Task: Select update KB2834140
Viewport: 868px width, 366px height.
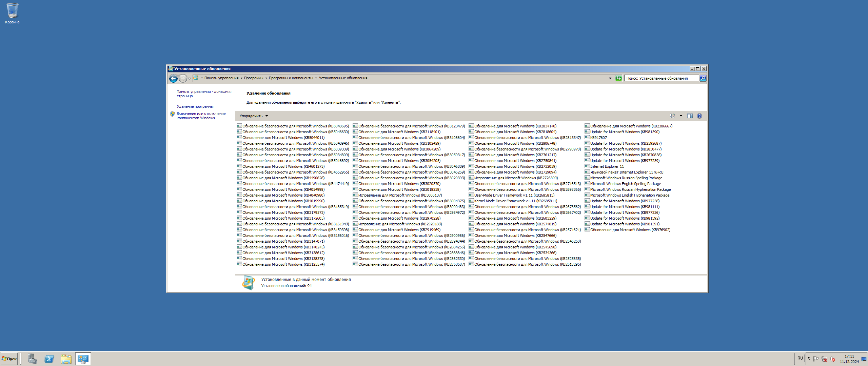Action: 512,126
